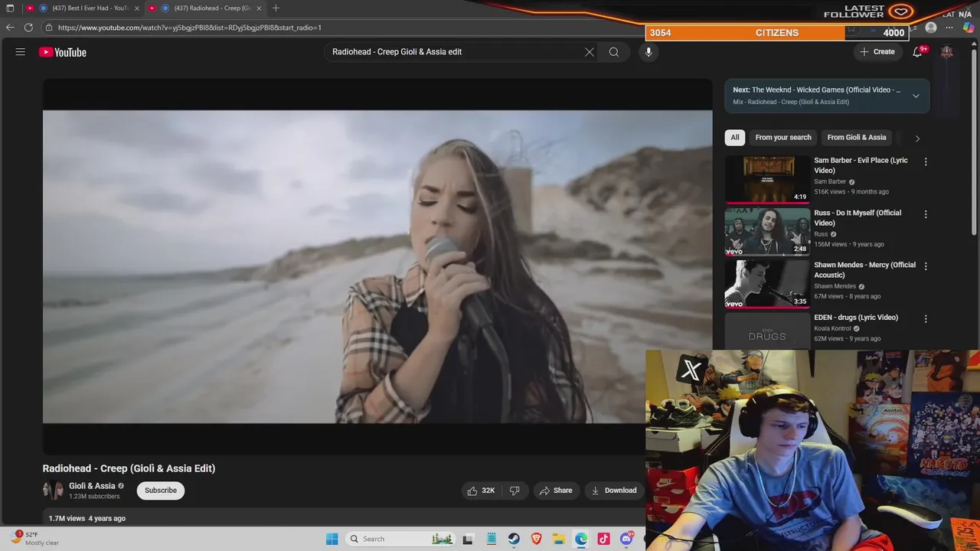Click the magnifier search button
The width and height of the screenshot is (980, 551).
tap(614, 52)
